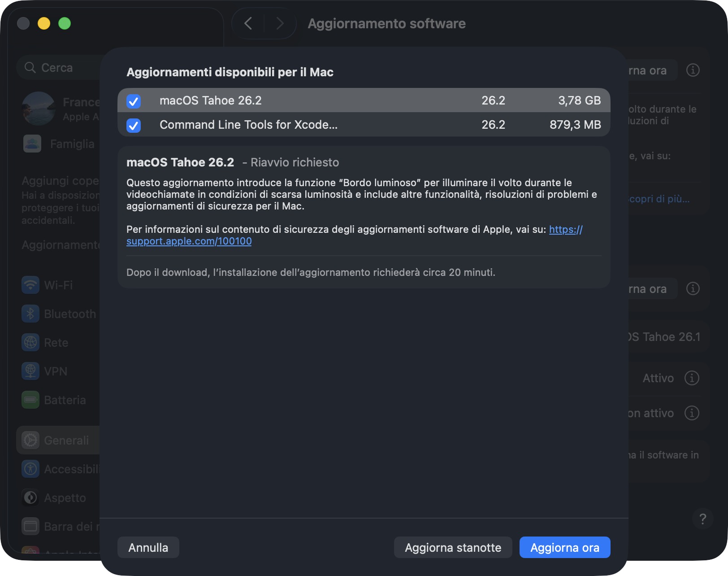Click the Batteria battery icon
The height and width of the screenshot is (576, 728).
30,400
